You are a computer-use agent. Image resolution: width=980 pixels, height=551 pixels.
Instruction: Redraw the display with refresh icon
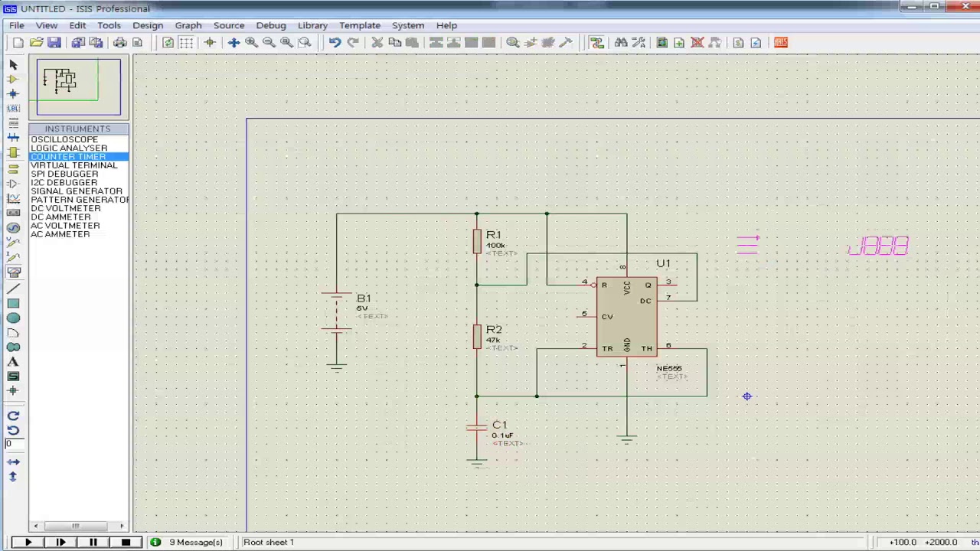tap(168, 43)
